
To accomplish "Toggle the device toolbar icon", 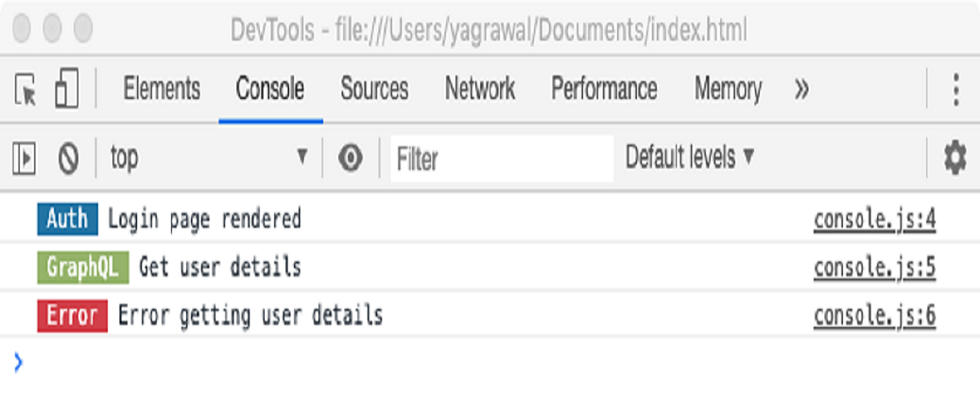I will (x=66, y=91).
